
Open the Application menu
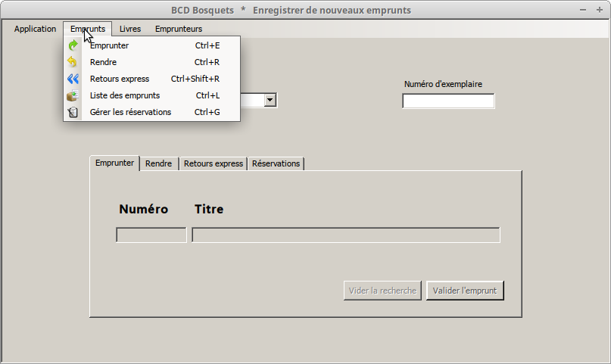35,29
